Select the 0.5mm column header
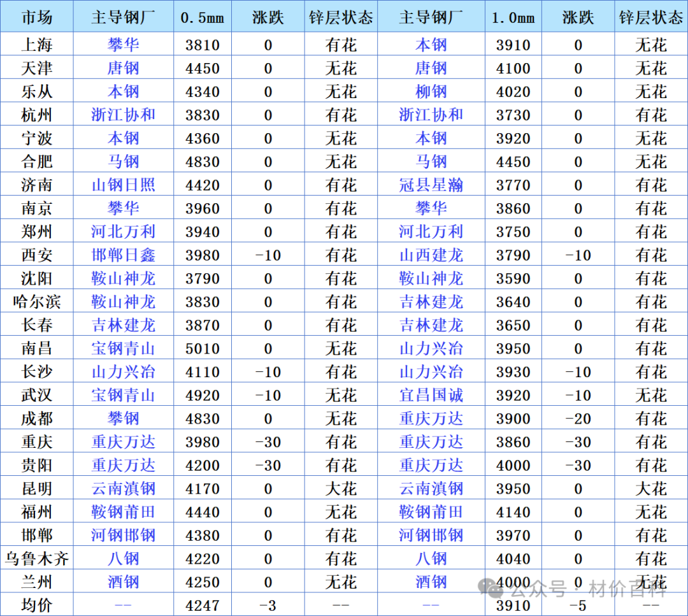This screenshot has height=616, width=688. tap(203, 18)
